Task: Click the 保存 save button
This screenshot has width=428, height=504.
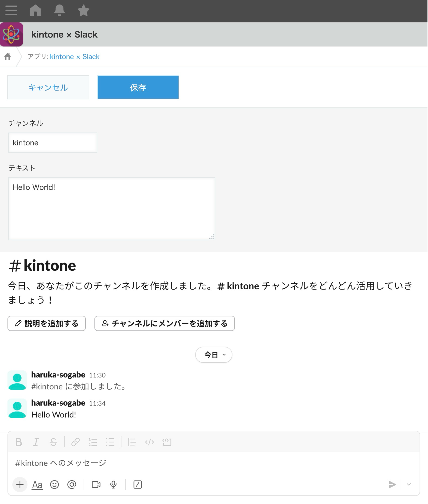Action: [138, 87]
